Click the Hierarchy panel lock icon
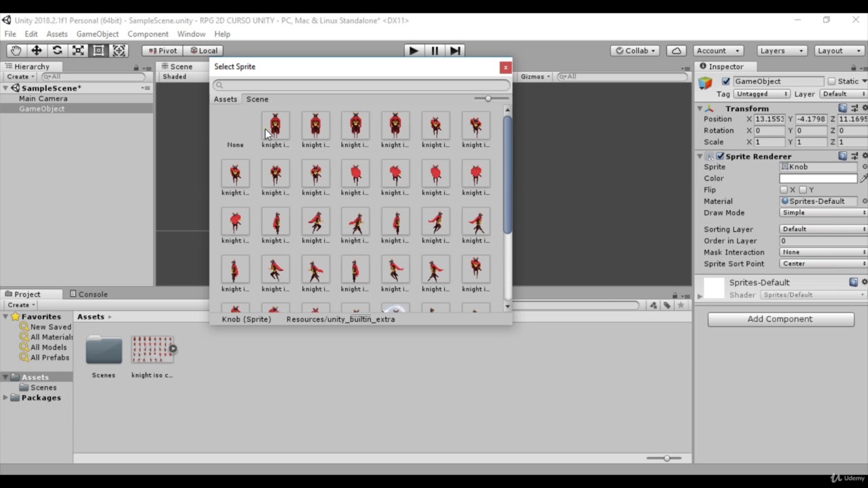 [x=136, y=68]
